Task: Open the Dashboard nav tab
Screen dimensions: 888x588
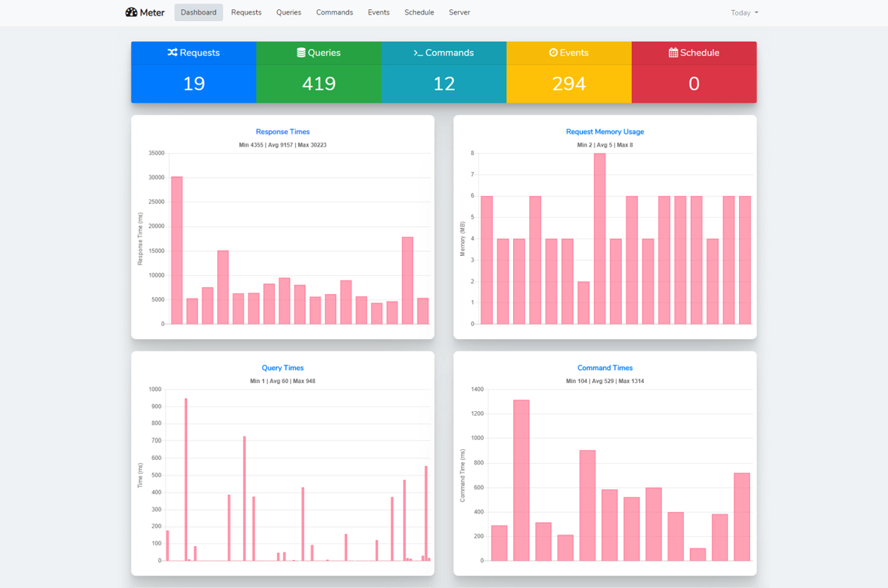Action: [x=198, y=12]
